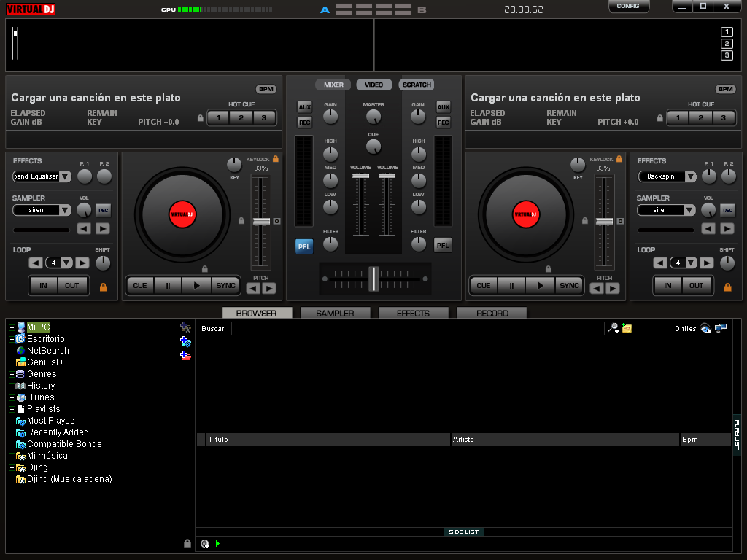Open the left deck effects dropdown
This screenshot has width=747, height=560.
[x=65, y=176]
